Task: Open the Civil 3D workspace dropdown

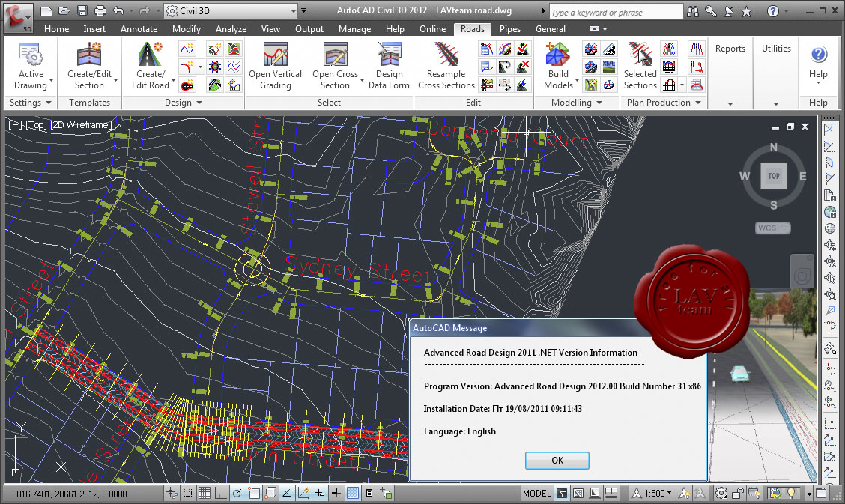Action: click(x=231, y=10)
